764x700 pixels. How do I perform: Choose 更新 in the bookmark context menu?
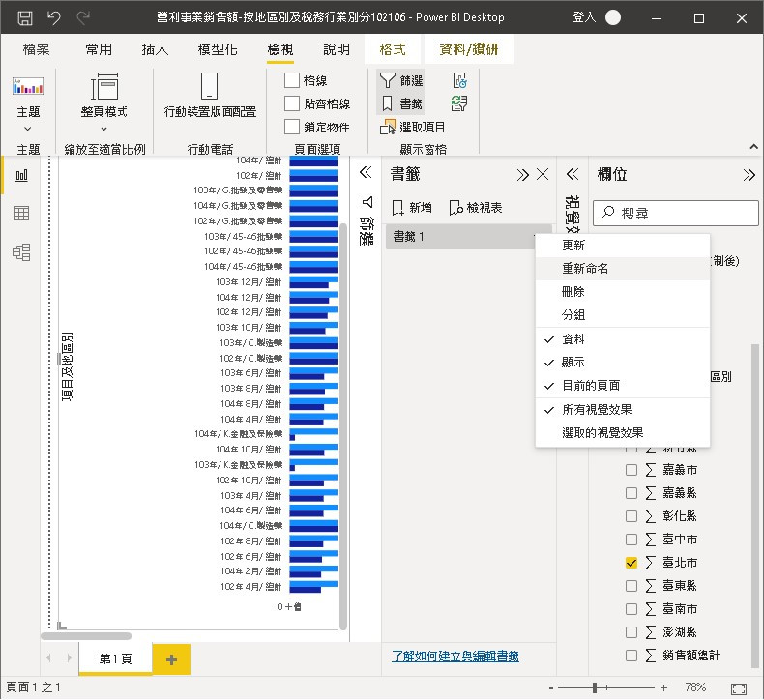click(x=622, y=246)
